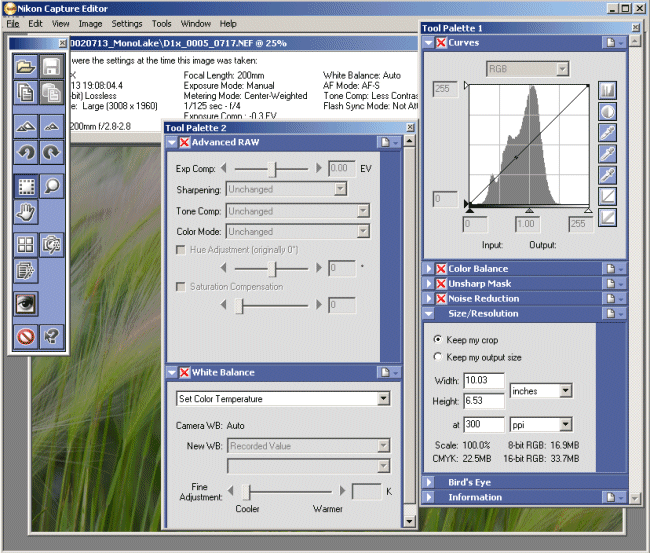
Task: Collapse the Size/Resolution panel
Action: pos(429,314)
